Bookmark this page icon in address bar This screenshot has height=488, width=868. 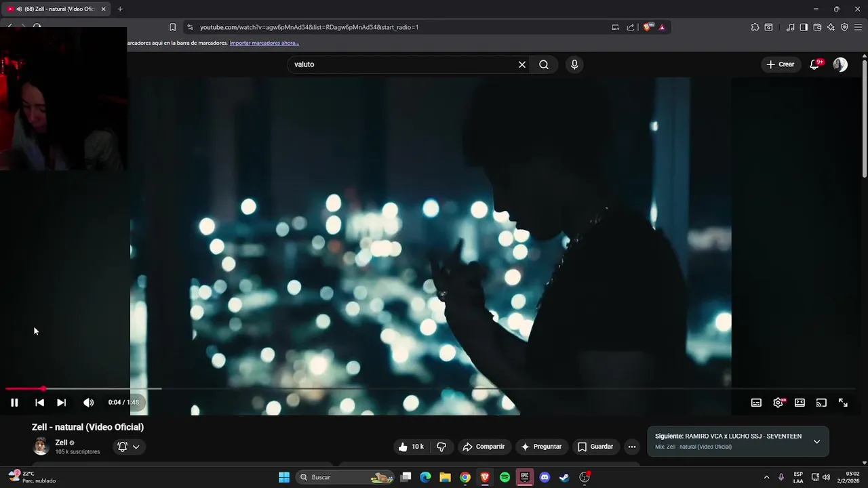click(x=172, y=27)
